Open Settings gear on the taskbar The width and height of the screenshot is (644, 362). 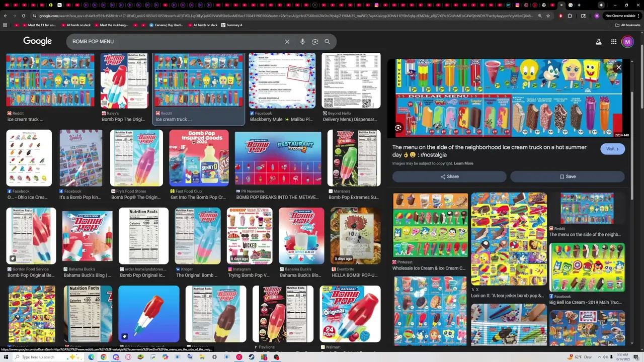214,357
